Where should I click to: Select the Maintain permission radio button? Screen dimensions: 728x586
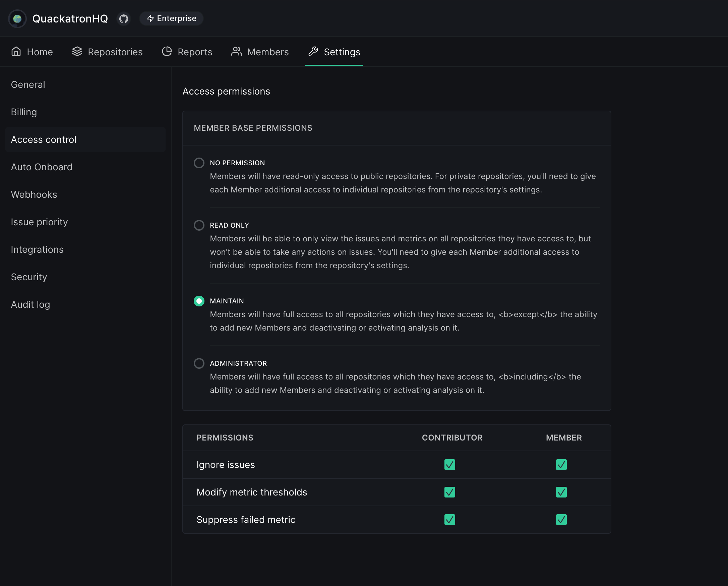(199, 301)
